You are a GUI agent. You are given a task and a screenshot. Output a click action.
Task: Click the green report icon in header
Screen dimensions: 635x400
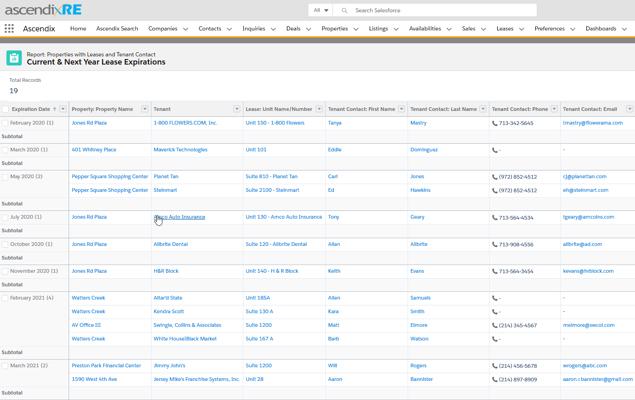coord(14,58)
